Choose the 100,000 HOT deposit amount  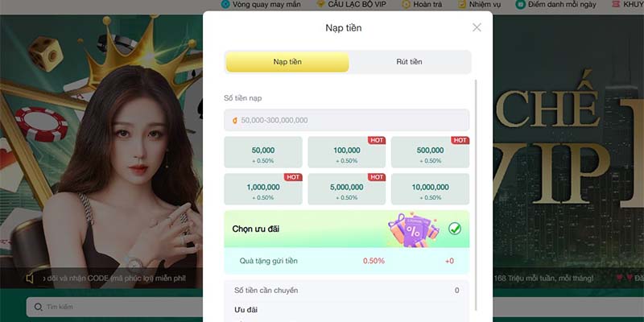[347, 152]
